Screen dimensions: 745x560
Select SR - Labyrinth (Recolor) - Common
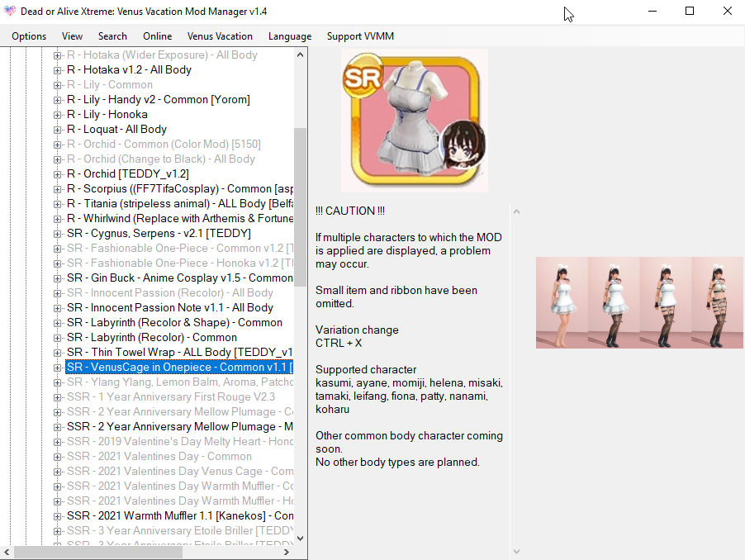coord(152,337)
